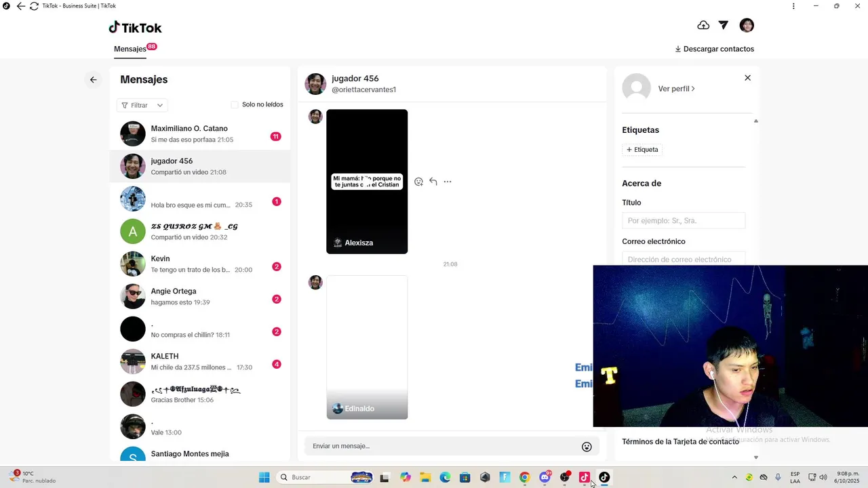
Task: Click Términos de la Tarjeta de contacto
Action: [x=680, y=441]
